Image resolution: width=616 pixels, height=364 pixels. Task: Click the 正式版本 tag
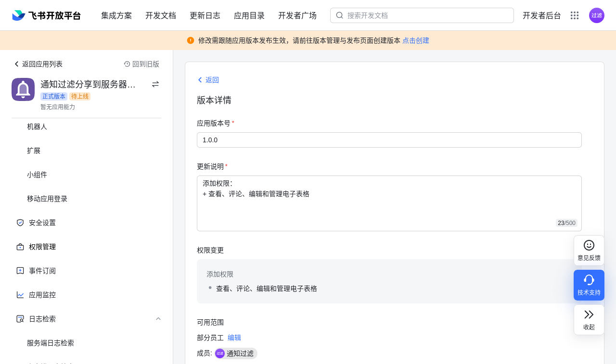click(54, 96)
